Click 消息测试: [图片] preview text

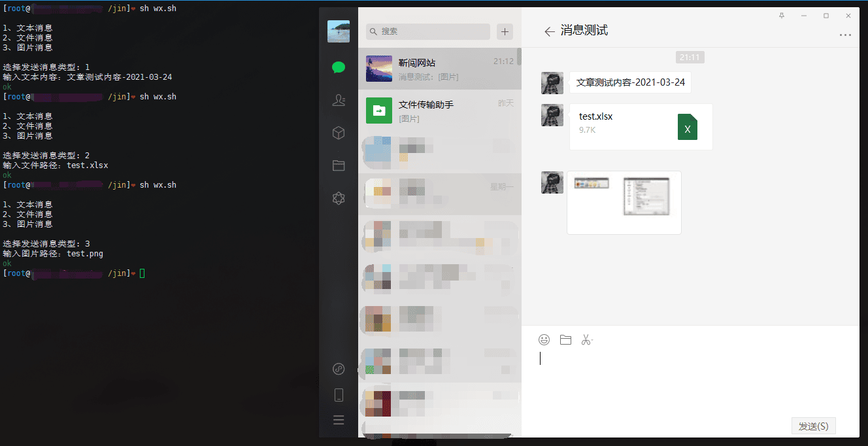[429, 77]
